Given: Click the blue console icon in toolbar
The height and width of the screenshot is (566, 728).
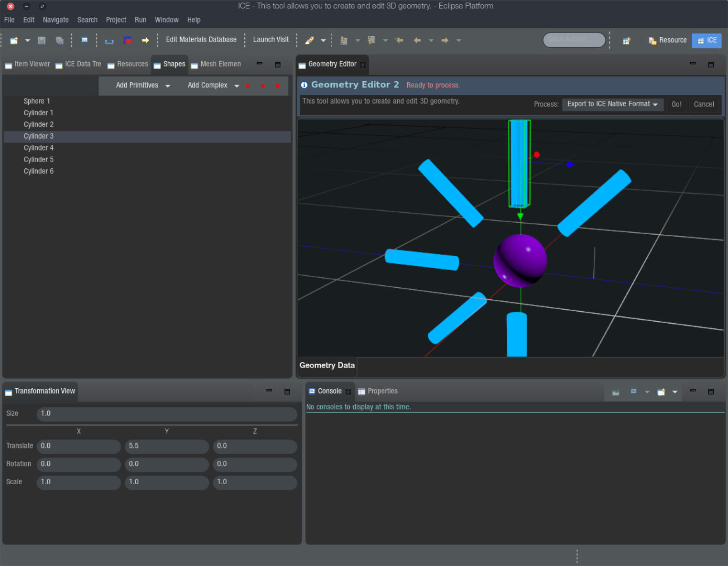Looking at the screenshot, I should click(85, 40).
